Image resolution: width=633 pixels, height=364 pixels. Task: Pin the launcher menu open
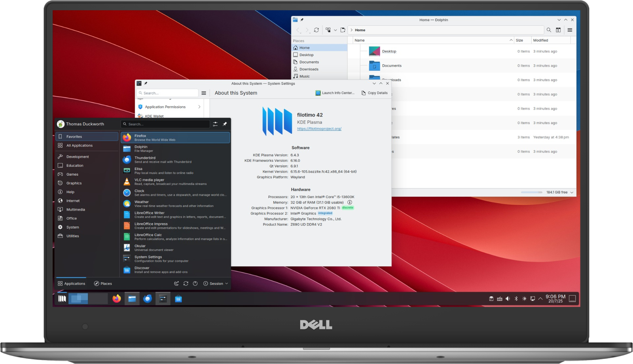click(x=225, y=124)
